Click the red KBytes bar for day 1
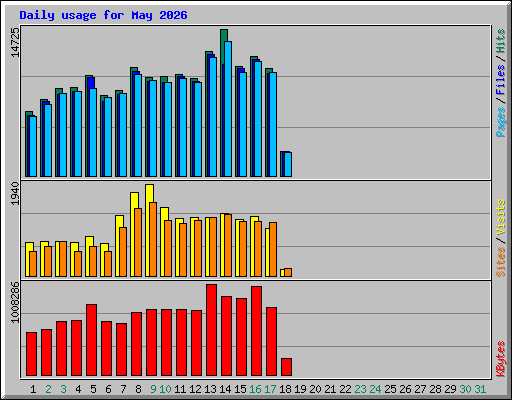This screenshot has height=400, width=512. pyautogui.click(x=31, y=354)
